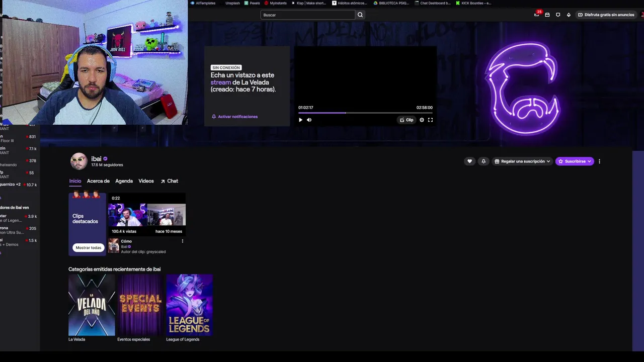This screenshot has height=362, width=644.
Task: Select sidebar channel with 831 viewers
Action: 19,138
